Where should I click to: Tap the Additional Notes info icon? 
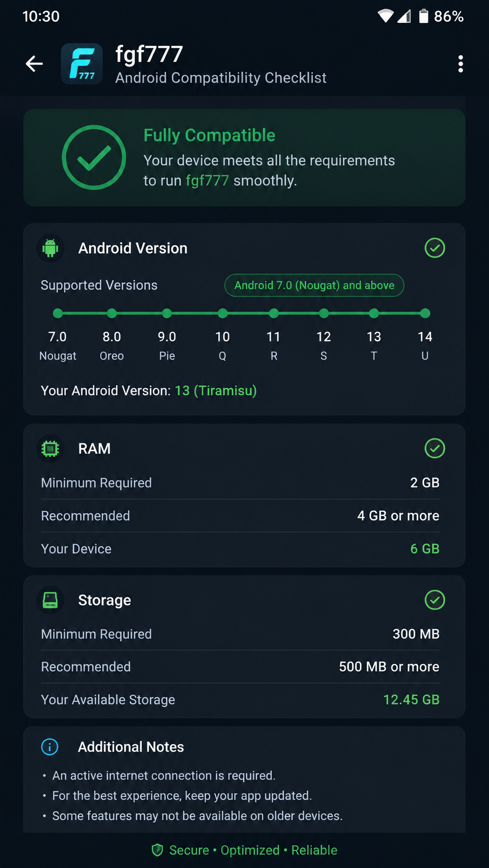coord(50,747)
